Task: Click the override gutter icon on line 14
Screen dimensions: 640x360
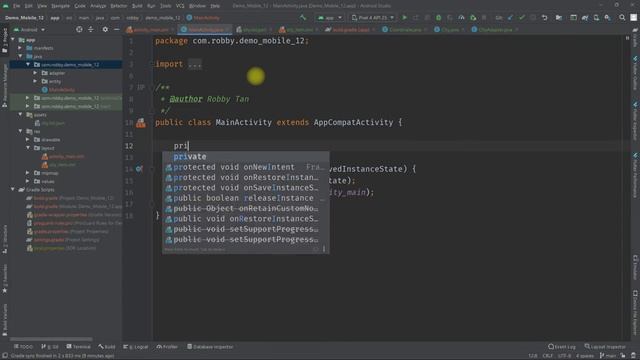Action: point(139,169)
